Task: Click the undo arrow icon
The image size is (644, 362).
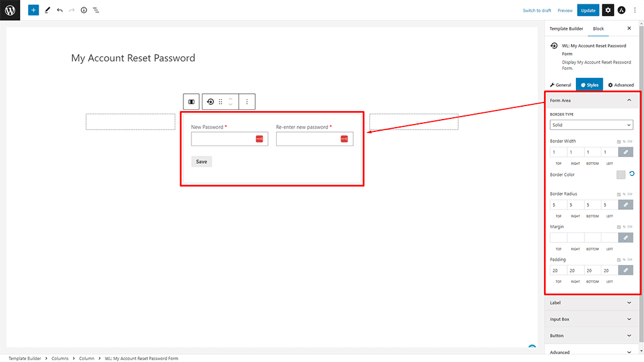Action: click(60, 10)
